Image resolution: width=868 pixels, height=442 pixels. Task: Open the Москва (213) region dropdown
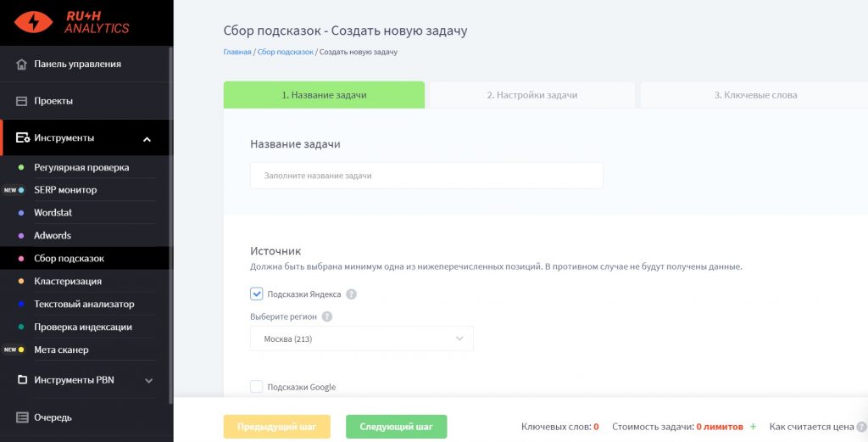pos(361,338)
